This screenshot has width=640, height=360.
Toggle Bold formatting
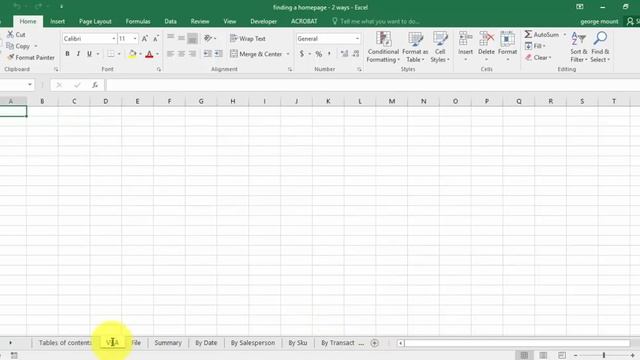pos(67,54)
